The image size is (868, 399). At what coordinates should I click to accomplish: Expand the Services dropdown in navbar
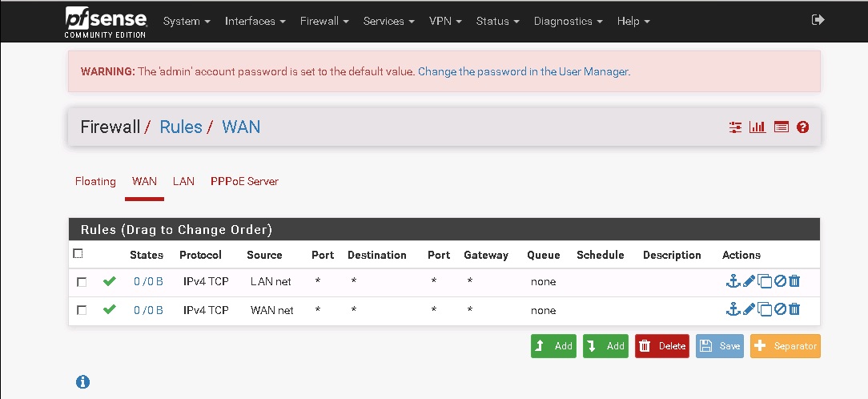(x=388, y=21)
